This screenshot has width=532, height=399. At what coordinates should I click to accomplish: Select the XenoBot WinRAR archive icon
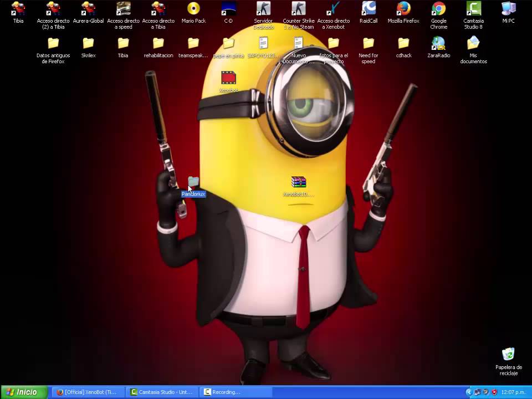click(298, 182)
